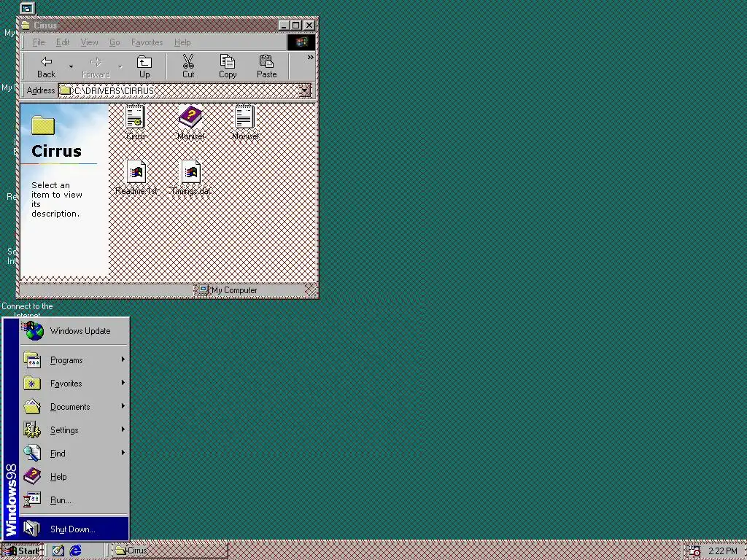Image resolution: width=747 pixels, height=560 pixels.
Task: Select the Monisel help book file
Action: point(190,122)
